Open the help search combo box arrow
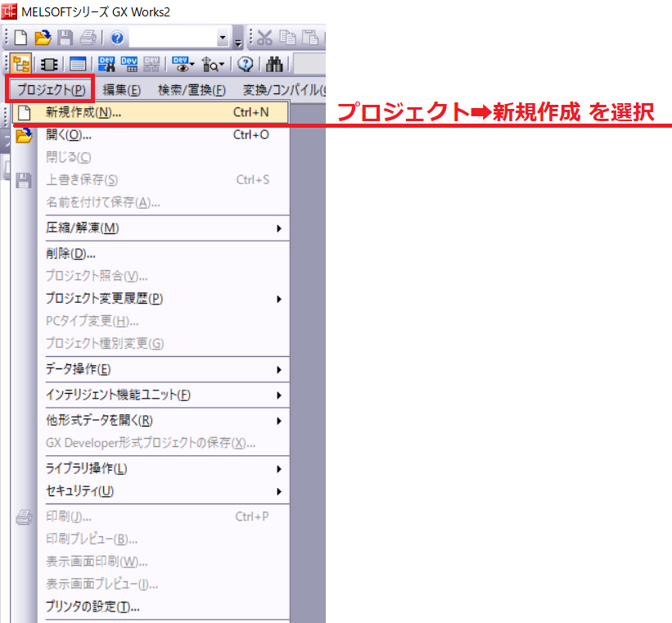This screenshot has height=623, width=672. pos(223,38)
